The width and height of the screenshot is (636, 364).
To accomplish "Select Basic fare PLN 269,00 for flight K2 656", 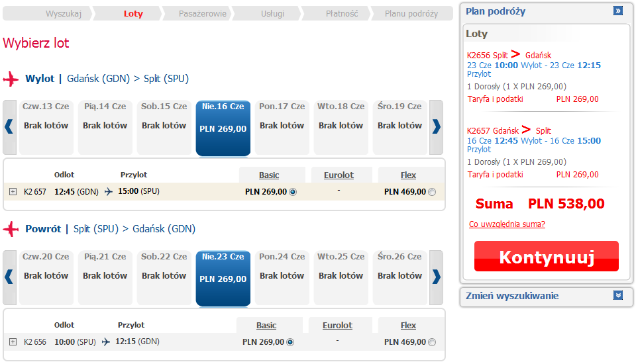I will pyautogui.click(x=290, y=342).
